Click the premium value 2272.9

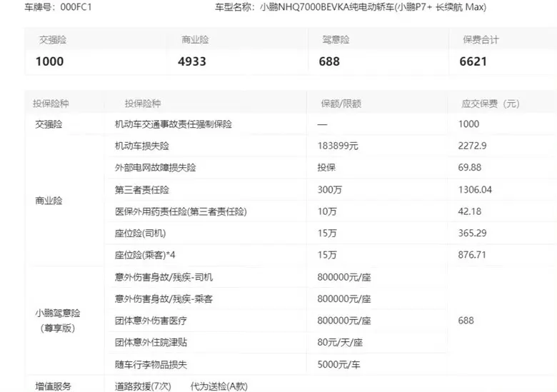(472, 146)
